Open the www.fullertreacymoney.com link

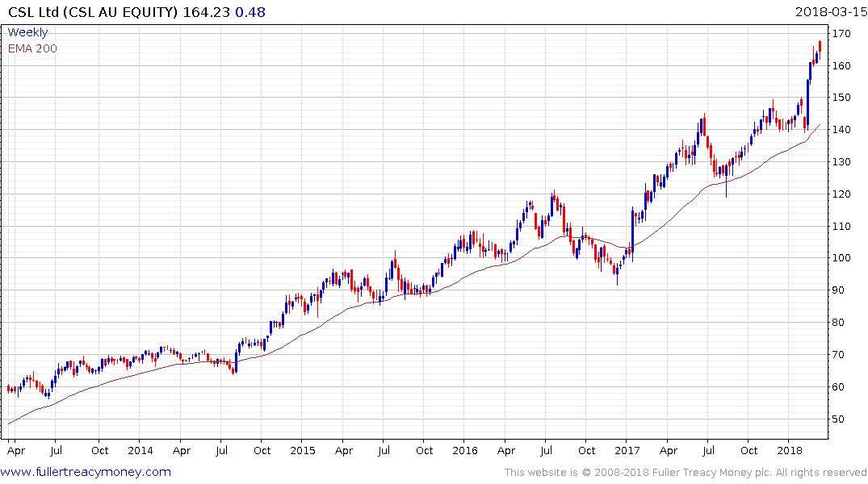pos(86,472)
